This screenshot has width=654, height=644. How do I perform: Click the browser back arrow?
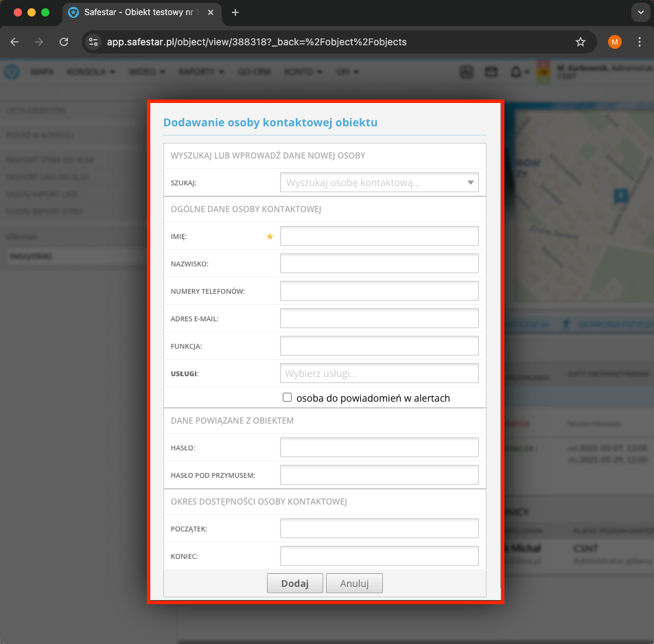click(x=14, y=42)
